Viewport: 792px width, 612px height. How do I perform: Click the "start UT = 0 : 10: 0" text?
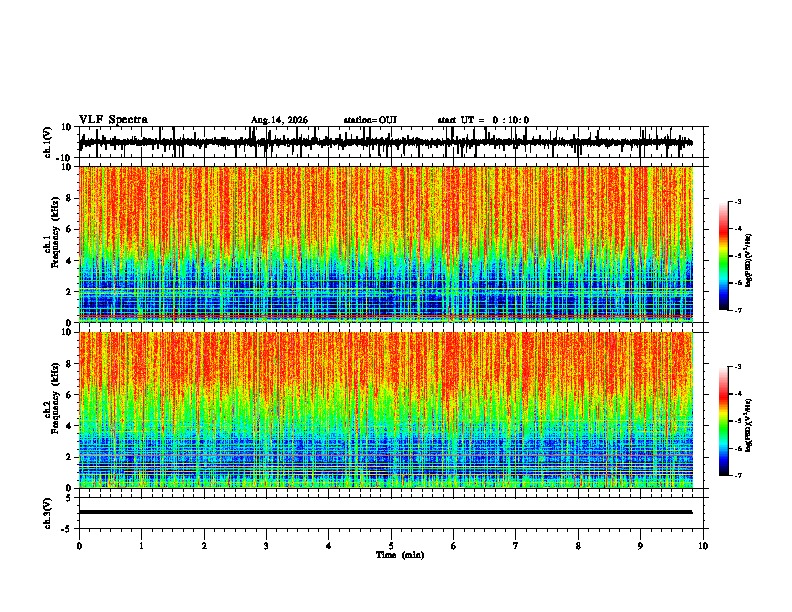coord(483,120)
